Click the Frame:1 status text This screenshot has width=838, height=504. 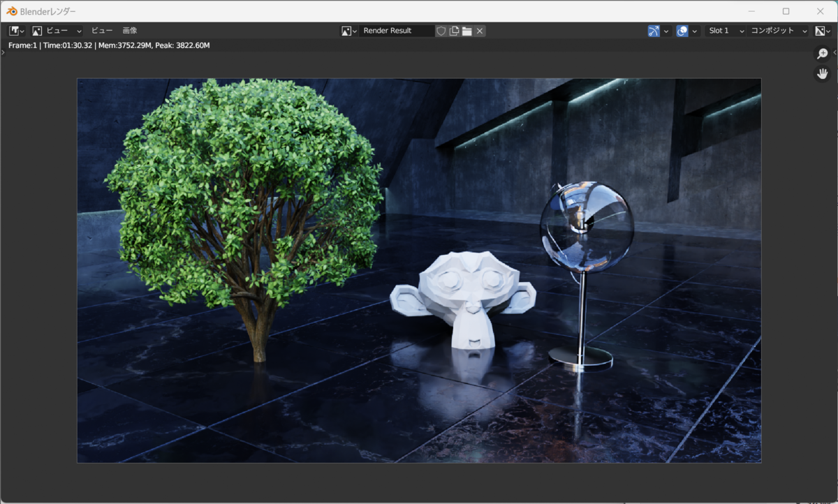[22, 45]
